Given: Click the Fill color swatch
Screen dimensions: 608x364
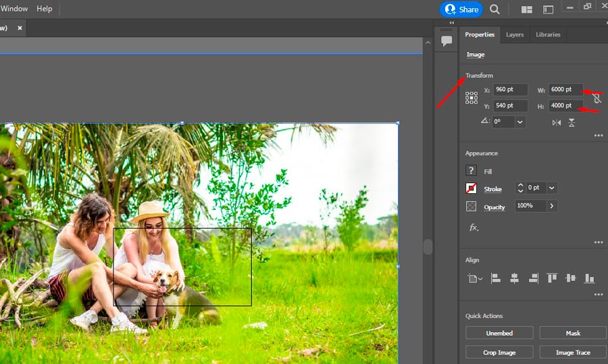Looking at the screenshot, I should (471, 171).
